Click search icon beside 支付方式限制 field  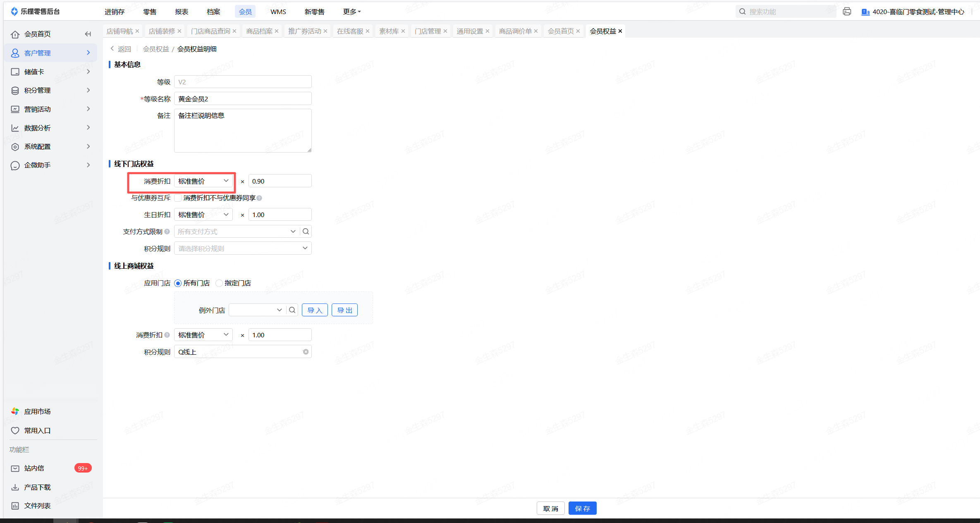pyautogui.click(x=306, y=232)
